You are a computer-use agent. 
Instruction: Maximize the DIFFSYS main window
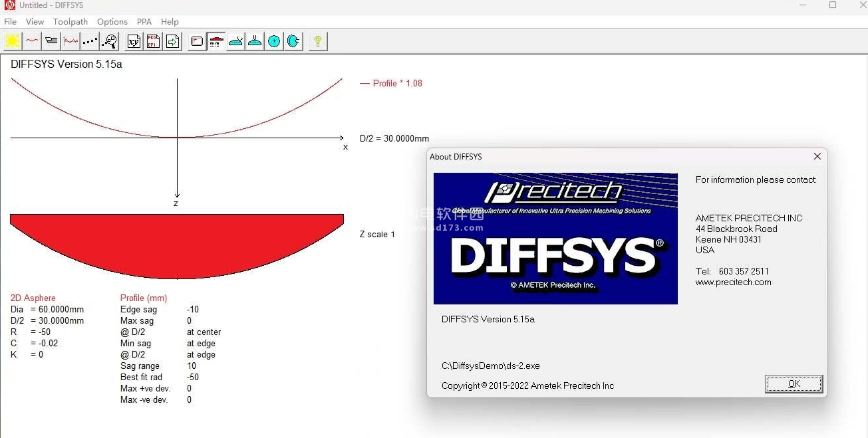coord(833,5)
